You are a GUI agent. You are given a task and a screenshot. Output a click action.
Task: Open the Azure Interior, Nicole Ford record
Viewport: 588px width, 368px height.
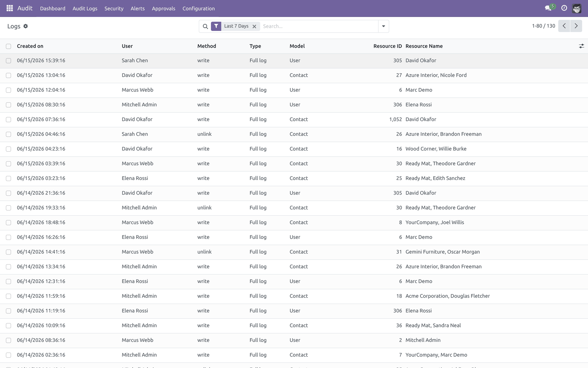436,75
